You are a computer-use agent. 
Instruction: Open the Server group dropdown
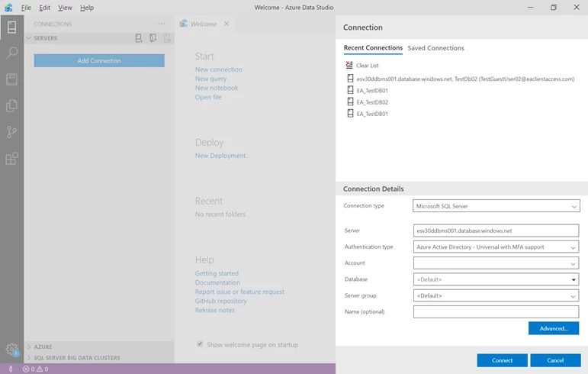tap(496, 295)
